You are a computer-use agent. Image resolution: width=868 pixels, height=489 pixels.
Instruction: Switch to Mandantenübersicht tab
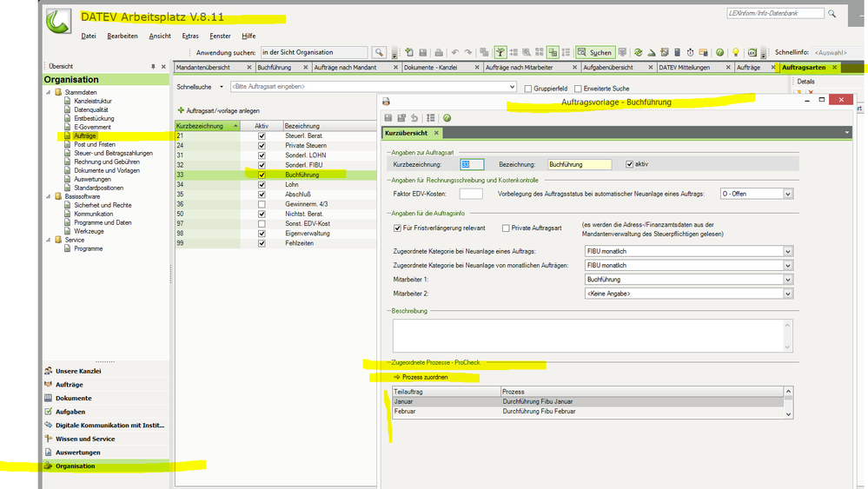point(203,68)
